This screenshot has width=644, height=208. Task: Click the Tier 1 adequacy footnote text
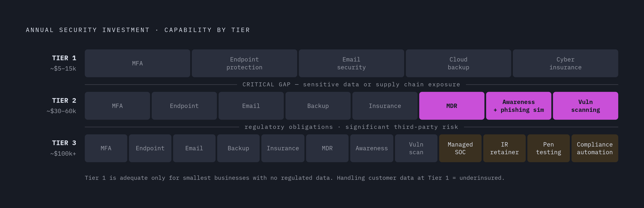[x=294, y=178]
